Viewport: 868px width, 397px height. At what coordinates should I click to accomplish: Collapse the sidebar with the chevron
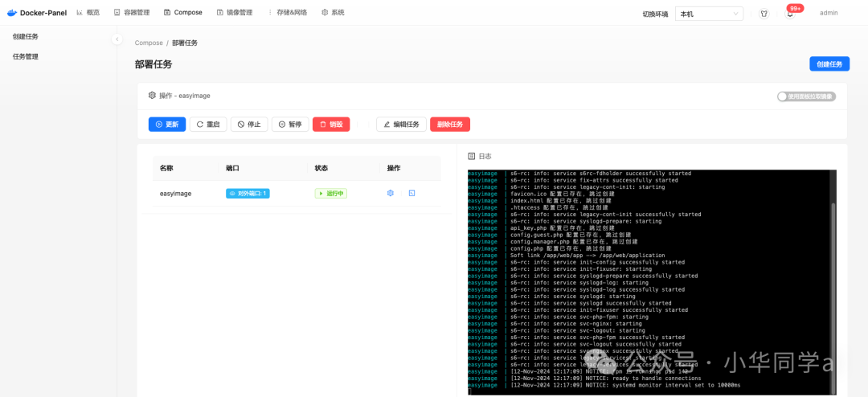click(x=117, y=39)
